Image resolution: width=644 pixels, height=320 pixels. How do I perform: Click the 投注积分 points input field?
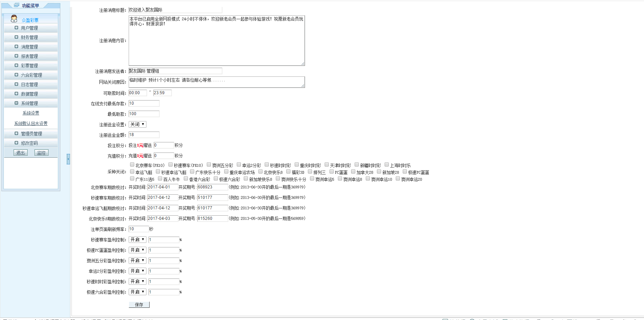click(164, 145)
